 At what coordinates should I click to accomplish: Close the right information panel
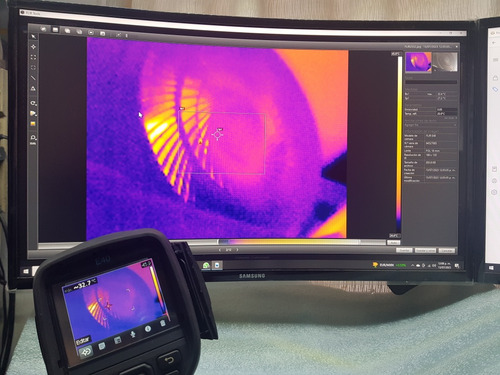point(456,47)
